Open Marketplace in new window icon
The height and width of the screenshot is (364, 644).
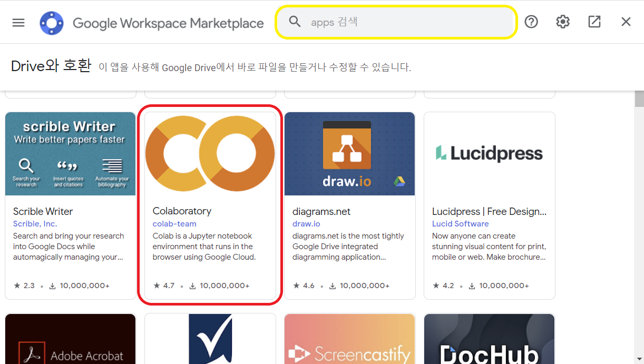click(x=594, y=22)
